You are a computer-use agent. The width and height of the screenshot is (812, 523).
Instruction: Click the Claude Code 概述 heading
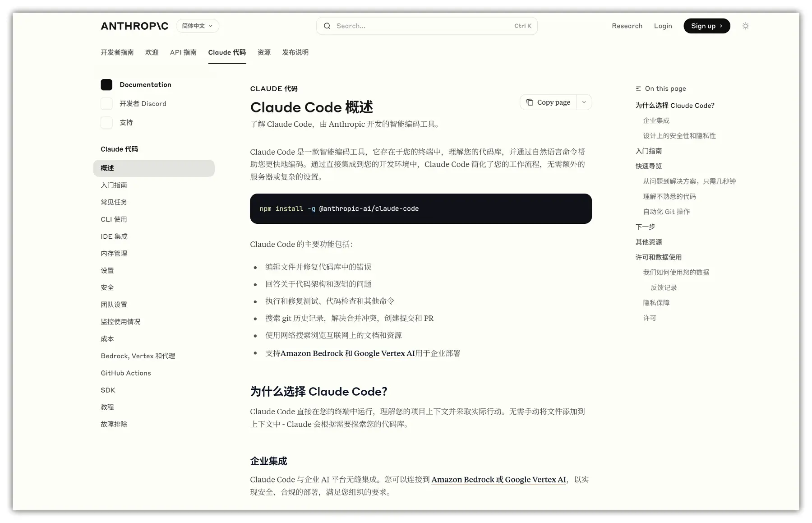point(312,107)
